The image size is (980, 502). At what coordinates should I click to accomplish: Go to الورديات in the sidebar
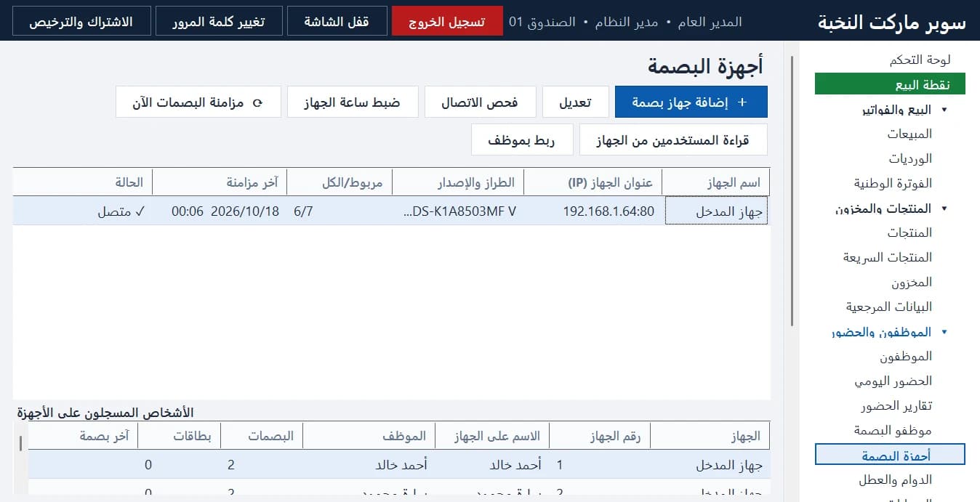[x=910, y=158]
